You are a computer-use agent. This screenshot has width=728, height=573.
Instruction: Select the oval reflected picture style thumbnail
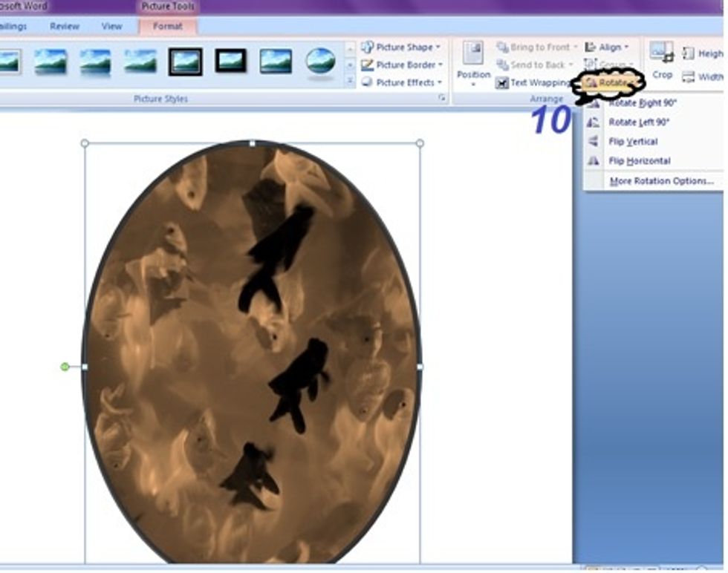[x=320, y=61]
